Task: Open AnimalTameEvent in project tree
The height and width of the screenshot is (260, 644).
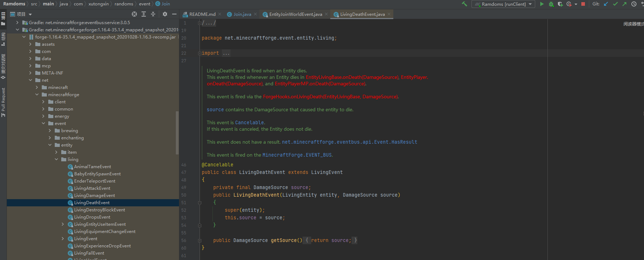Action: [93, 167]
